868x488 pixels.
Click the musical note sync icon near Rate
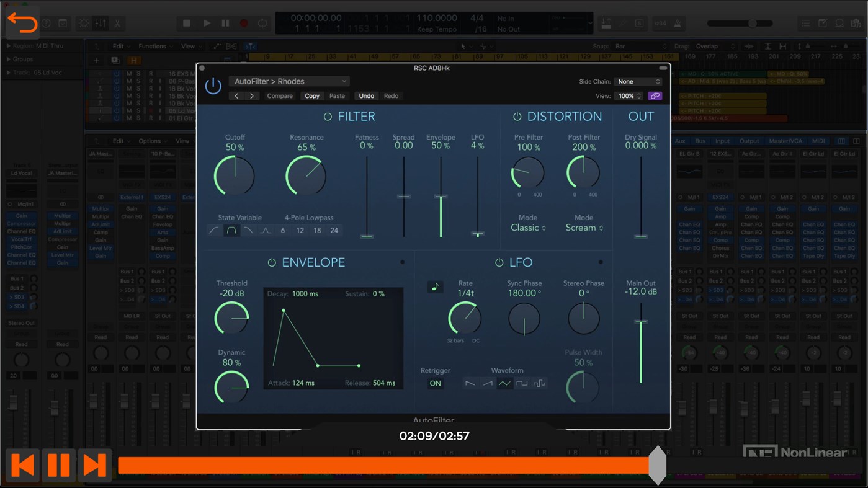[435, 287]
